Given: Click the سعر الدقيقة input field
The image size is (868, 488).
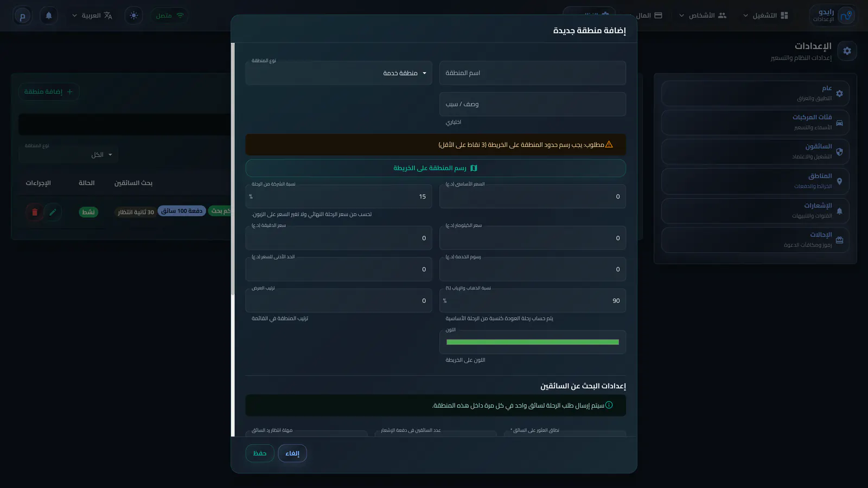Looking at the screenshot, I should [x=339, y=238].
